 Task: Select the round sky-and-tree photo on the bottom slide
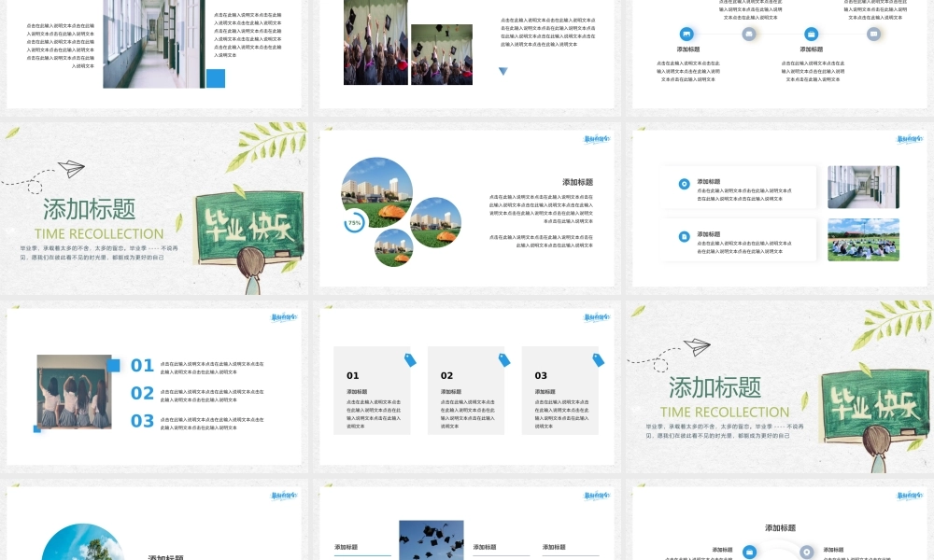coord(83,543)
